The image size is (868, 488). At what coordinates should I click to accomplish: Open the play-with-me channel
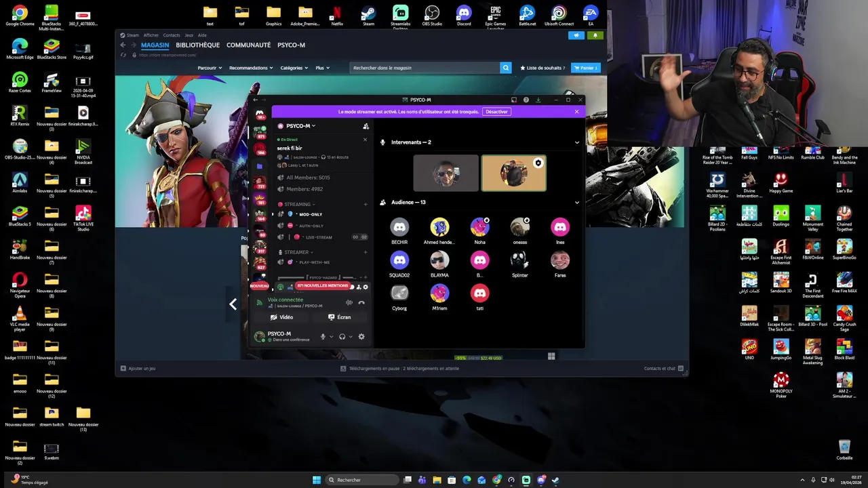click(x=323, y=262)
